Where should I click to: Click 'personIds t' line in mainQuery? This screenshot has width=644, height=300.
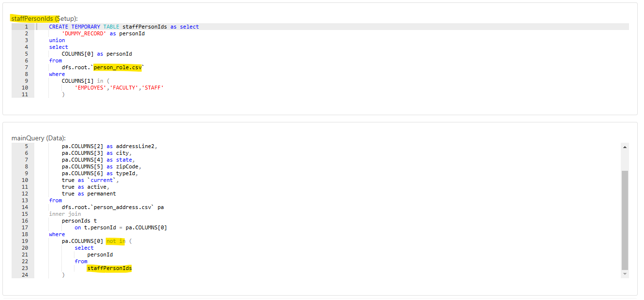click(79, 221)
